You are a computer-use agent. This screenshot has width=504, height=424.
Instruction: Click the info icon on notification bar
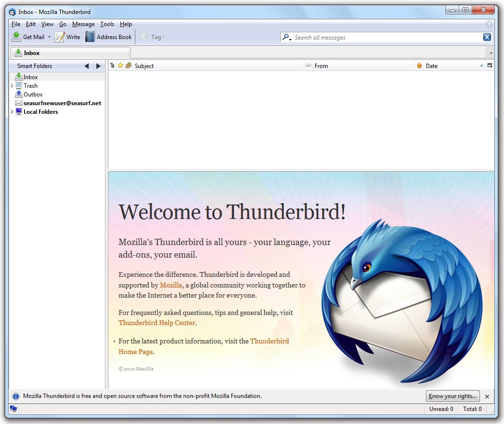[16, 397]
